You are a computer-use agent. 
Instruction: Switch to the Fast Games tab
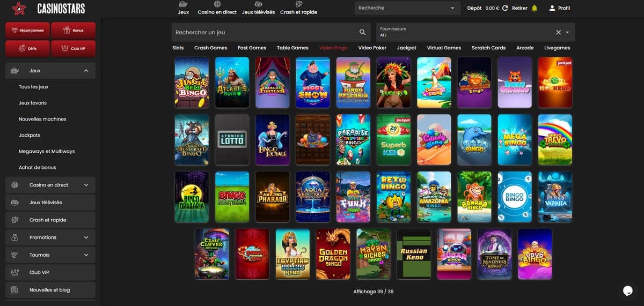(x=252, y=48)
